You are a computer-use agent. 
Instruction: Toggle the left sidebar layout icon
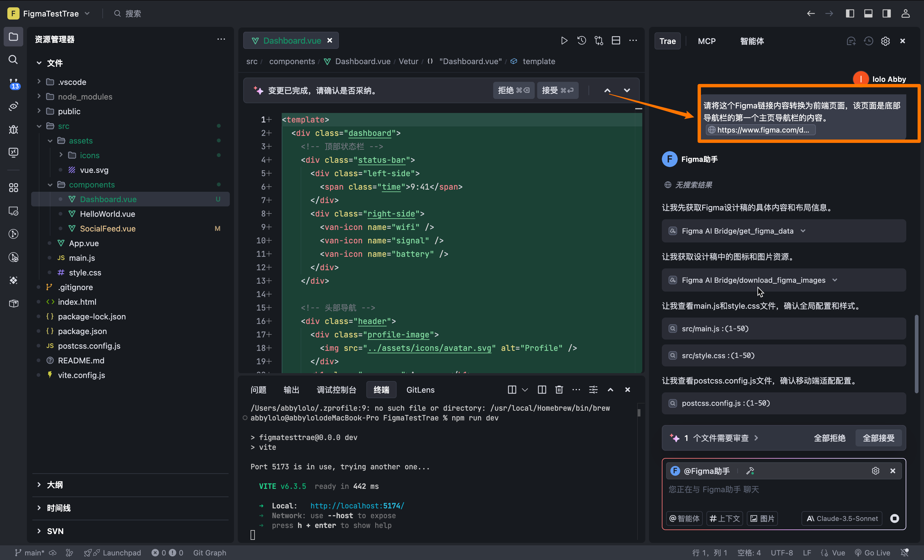pos(850,13)
